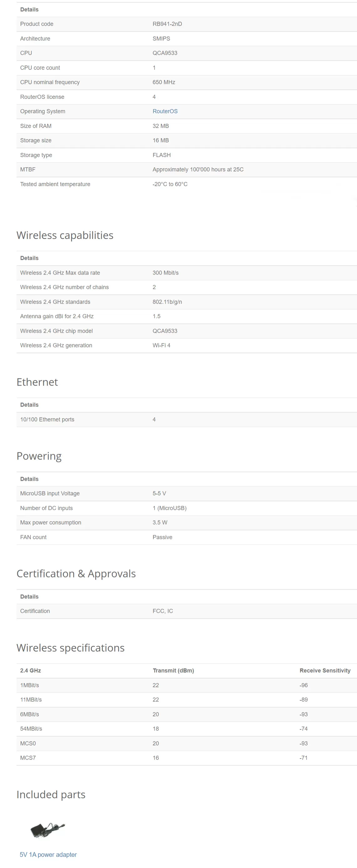Screen dimensions: 357x868
Task: Click the 'Max power consumption' label
Action: [x=51, y=523]
